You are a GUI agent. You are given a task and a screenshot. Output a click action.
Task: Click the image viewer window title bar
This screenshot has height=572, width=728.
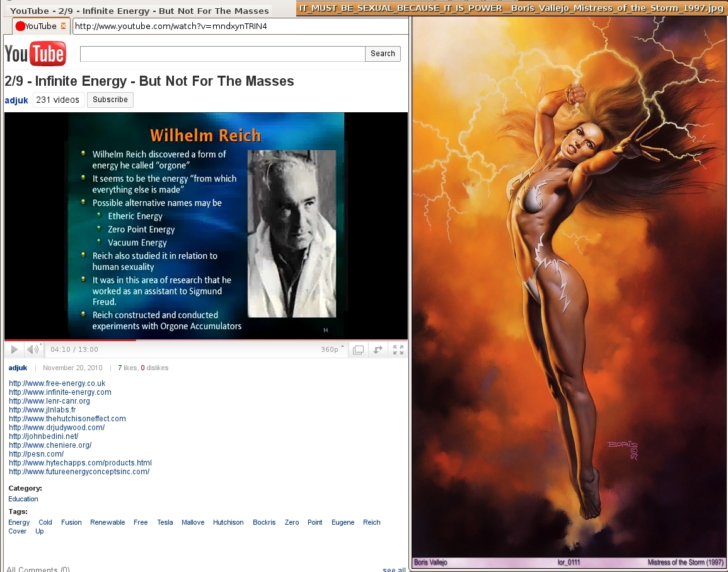tap(512, 8)
